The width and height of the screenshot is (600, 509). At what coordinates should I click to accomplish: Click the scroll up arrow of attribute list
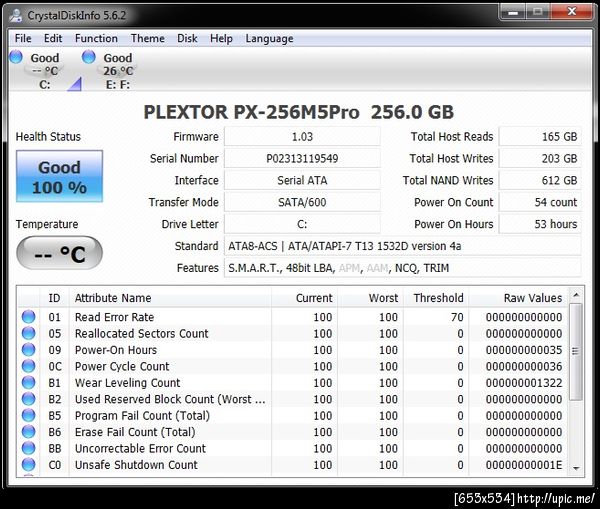click(x=576, y=295)
